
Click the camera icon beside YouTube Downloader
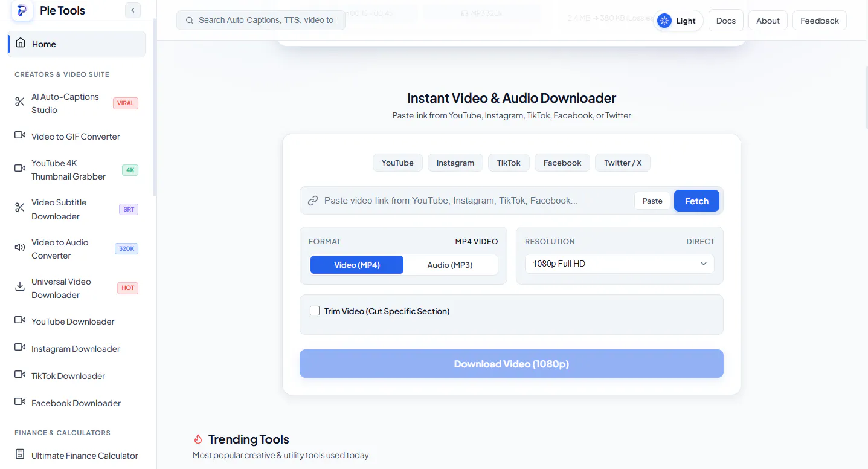tap(20, 320)
